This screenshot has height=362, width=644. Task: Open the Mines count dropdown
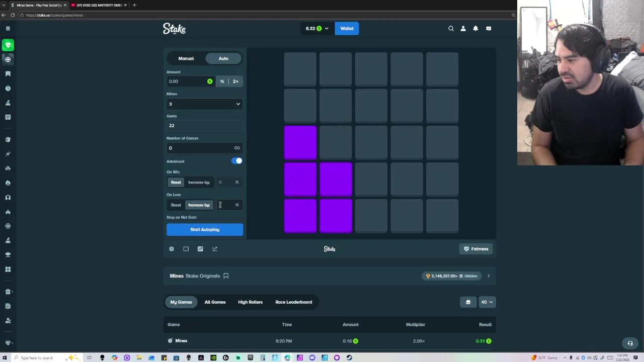pyautogui.click(x=204, y=104)
